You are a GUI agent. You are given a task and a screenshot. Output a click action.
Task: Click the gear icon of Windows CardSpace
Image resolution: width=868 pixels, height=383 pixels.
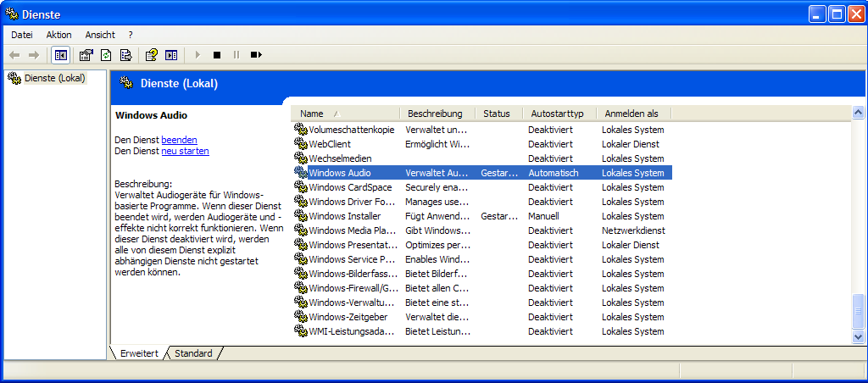[x=301, y=187]
